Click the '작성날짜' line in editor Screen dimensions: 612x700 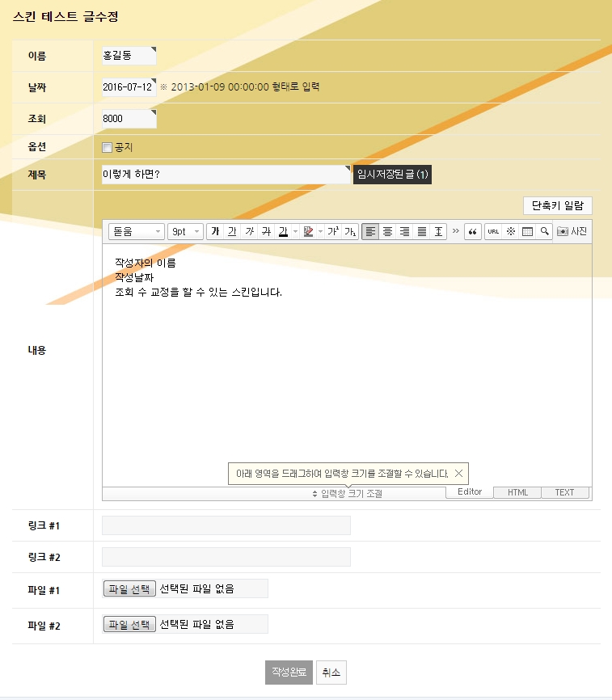point(134,278)
